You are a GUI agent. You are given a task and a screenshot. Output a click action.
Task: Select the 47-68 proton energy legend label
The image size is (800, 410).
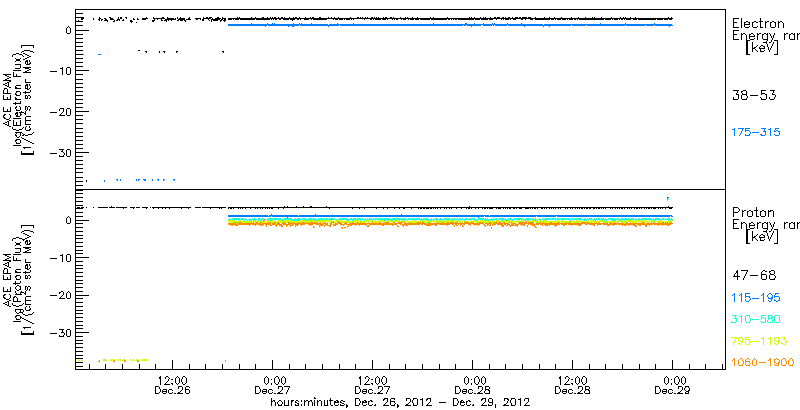[754, 276]
